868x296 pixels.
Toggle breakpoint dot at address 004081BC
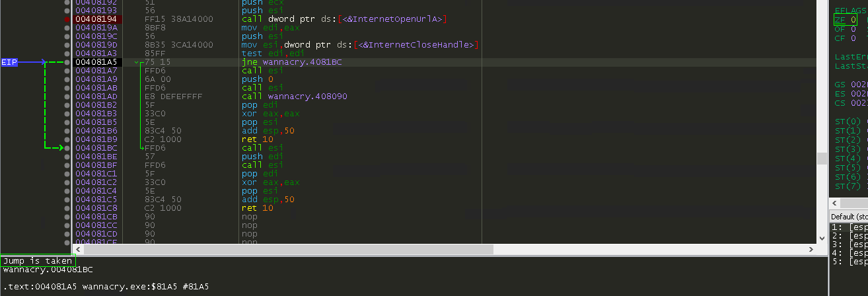tap(67, 148)
